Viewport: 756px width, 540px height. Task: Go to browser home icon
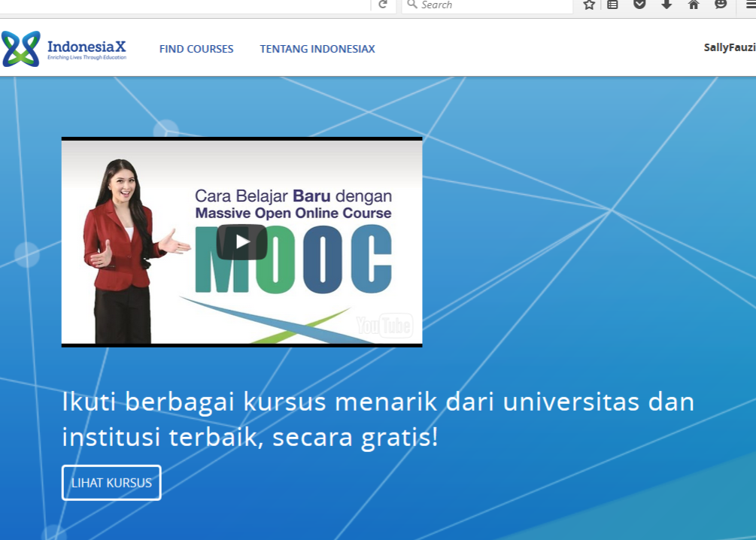click(x=694, y=5)
